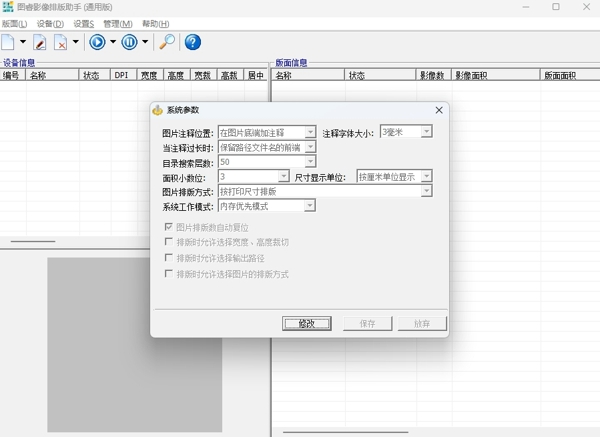
Task: Click the 系统参数 dialog title icon
Action: [158, 110]
